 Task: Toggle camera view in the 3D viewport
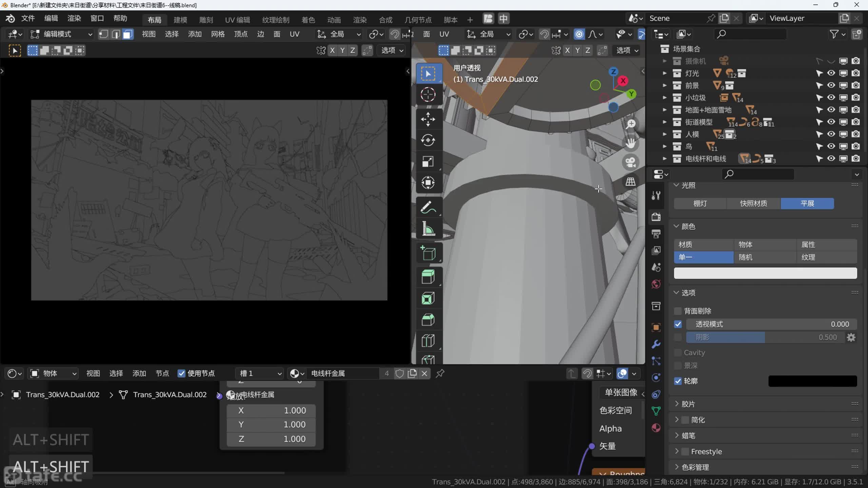pyautogui.click(x=631, y=162)
